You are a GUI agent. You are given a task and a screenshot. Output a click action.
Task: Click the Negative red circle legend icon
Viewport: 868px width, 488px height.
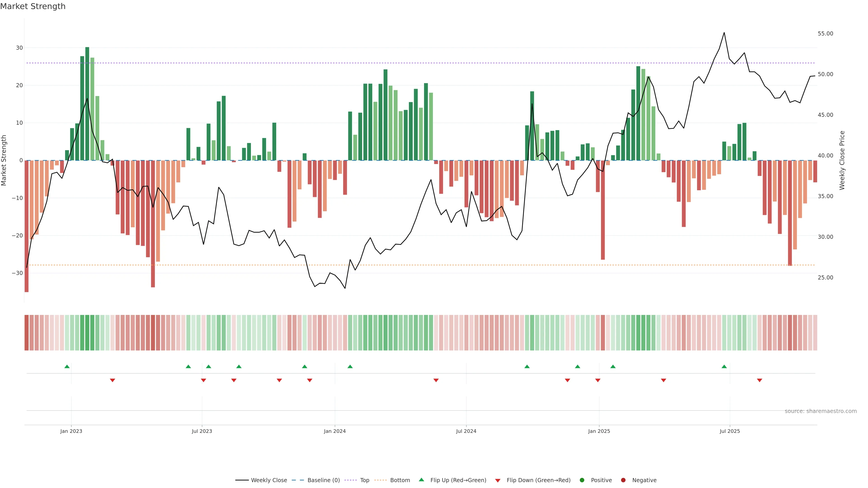pos(623,480)
